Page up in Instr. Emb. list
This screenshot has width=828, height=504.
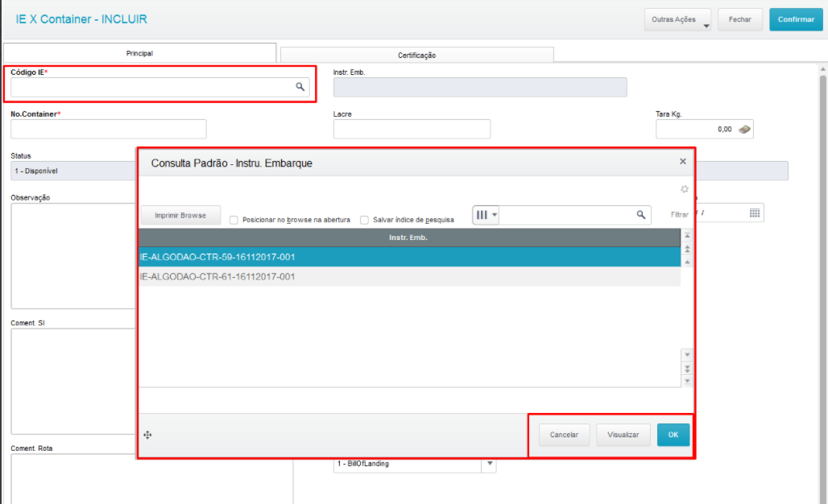[x=687, y=249]
